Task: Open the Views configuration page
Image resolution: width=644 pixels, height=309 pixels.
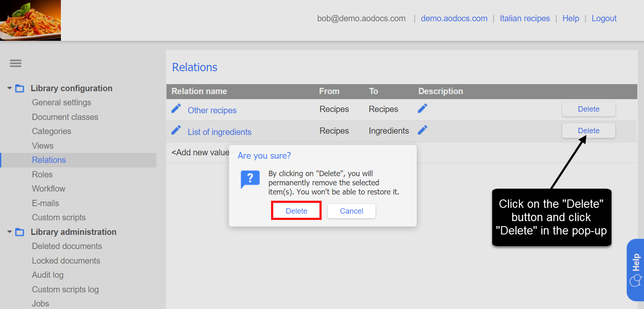Action: tap(43, 146)
